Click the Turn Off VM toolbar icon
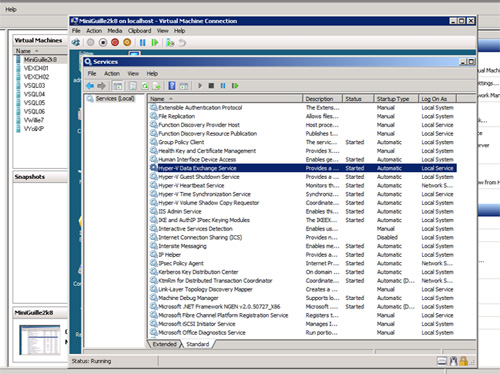The width and height of the screenshot is (500, 374). click(x=103, y=43)
